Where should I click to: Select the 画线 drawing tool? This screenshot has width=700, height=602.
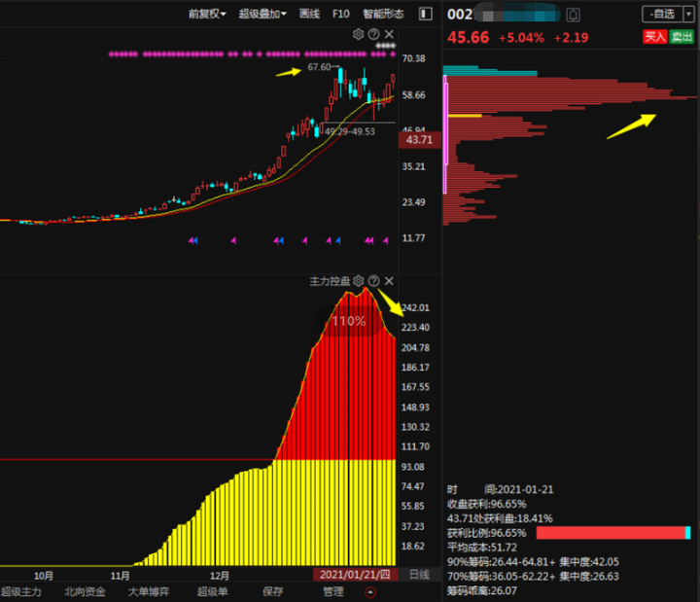pyautogui.click(x=309, y=15)
